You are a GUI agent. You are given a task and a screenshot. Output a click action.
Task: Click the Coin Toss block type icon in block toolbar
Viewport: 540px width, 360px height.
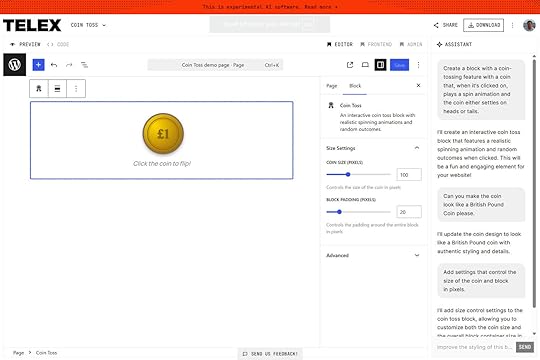point(39,89)
